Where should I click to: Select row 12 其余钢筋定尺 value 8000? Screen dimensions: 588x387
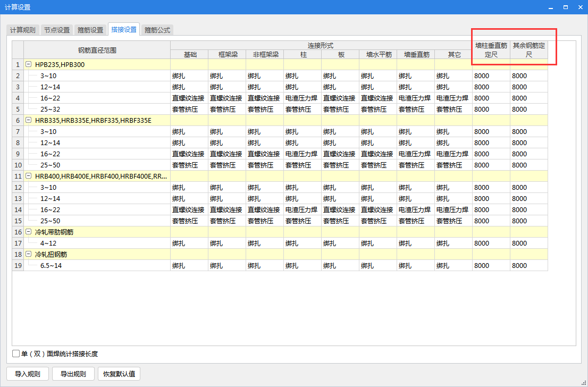pos(529,187)
